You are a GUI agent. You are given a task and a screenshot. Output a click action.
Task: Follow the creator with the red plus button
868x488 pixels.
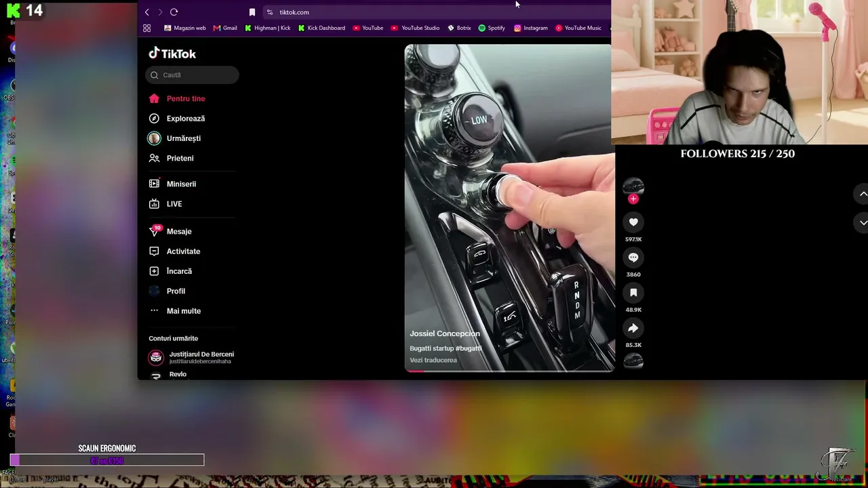[633, 199]
